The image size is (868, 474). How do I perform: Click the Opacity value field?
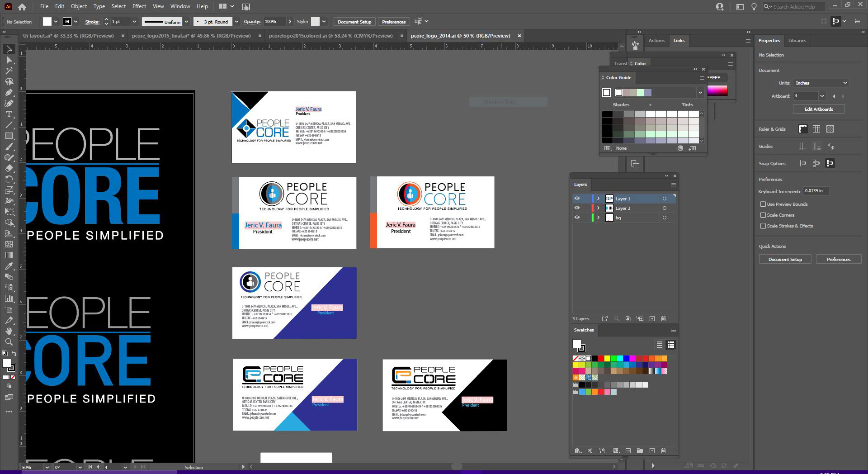274,22
